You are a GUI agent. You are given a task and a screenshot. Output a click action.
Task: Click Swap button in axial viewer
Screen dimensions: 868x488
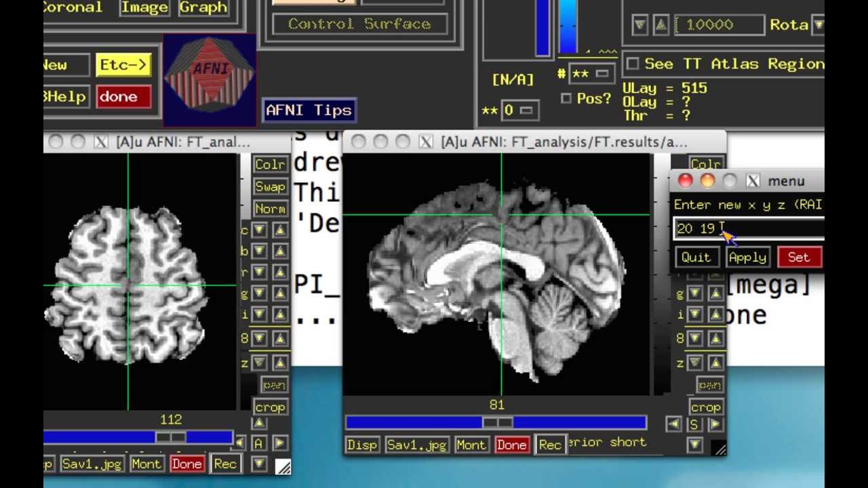coord(270,186)
